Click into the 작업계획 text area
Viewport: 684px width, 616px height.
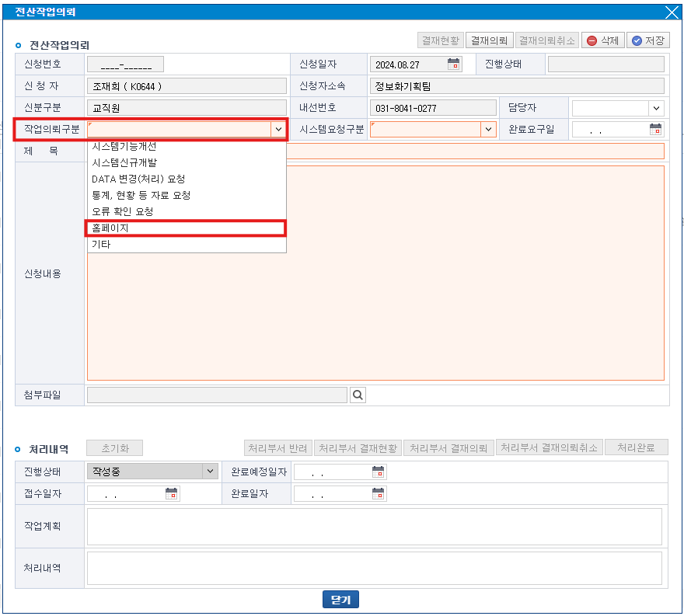[x=374, y=526]
